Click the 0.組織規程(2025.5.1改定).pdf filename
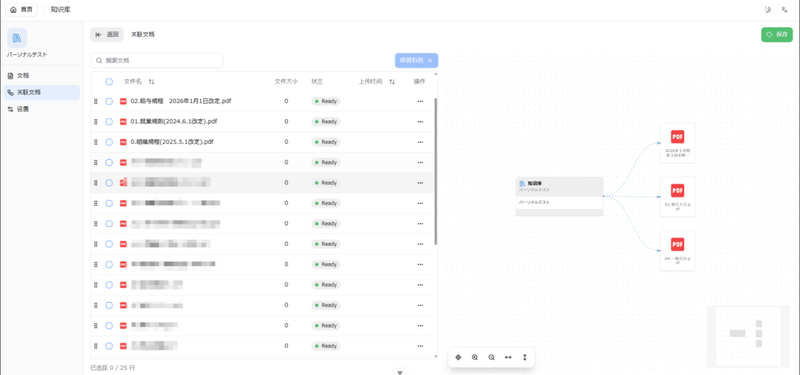Screen dimensions: 800x375 [172, 142]
